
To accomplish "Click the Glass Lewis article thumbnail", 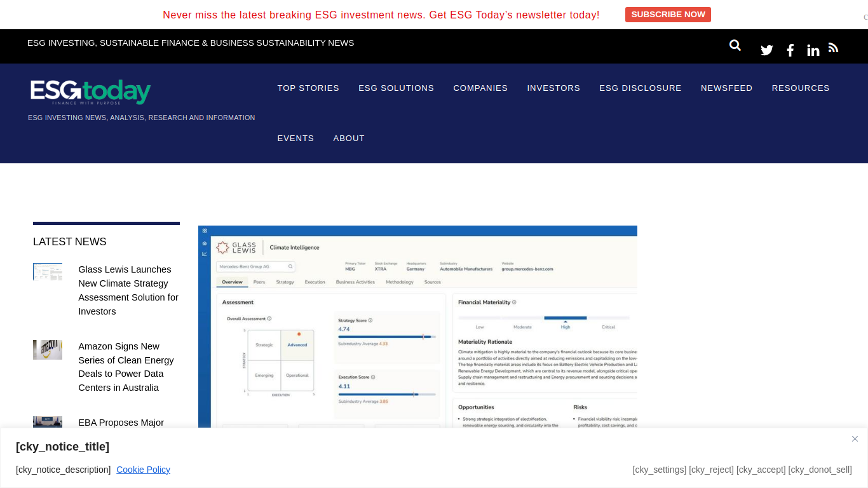I will click(x=48, y=272).
